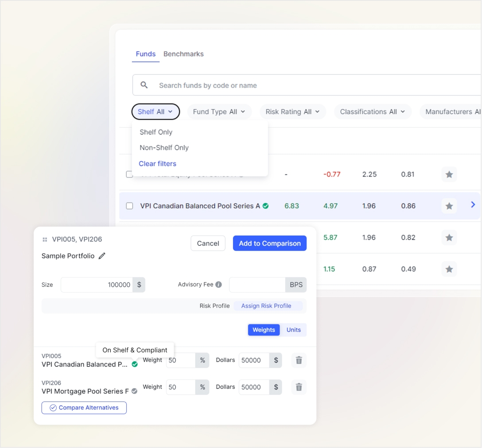Viewport: 482px width, 448px height.
Task: Click the Size input showing 100000
Action: (x=97, y=285)
